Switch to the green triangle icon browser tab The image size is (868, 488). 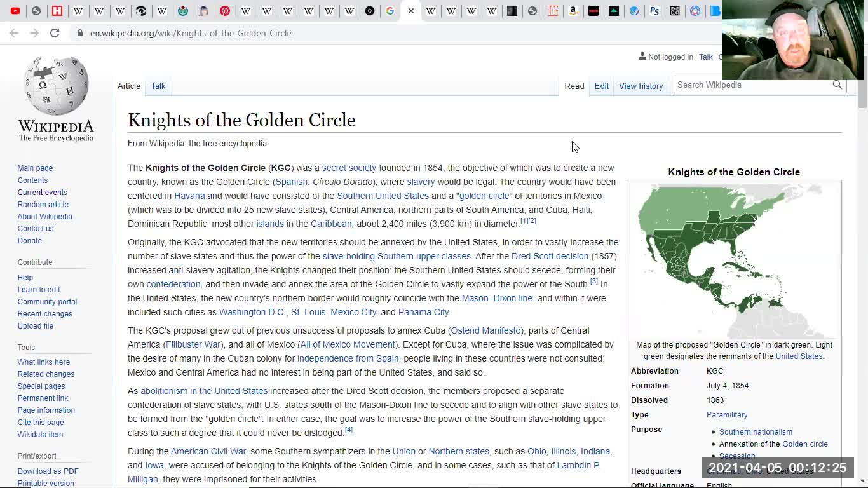(x=614, y=11)
